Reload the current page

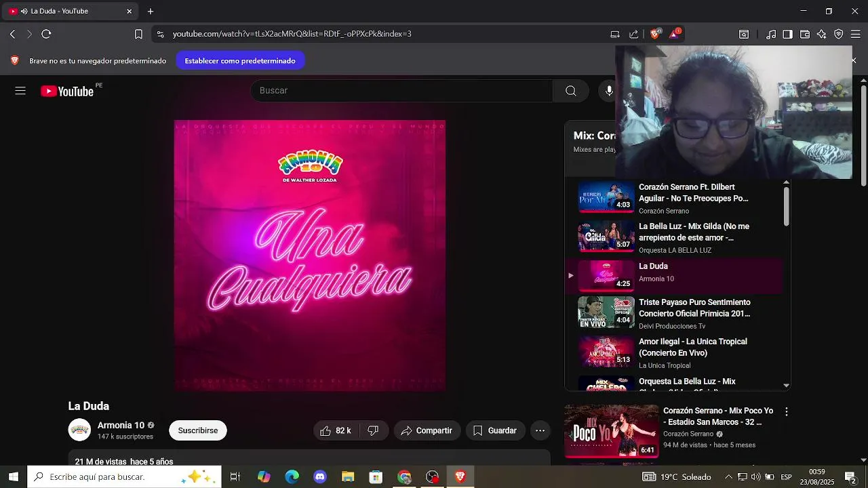(x=46, y=34)
